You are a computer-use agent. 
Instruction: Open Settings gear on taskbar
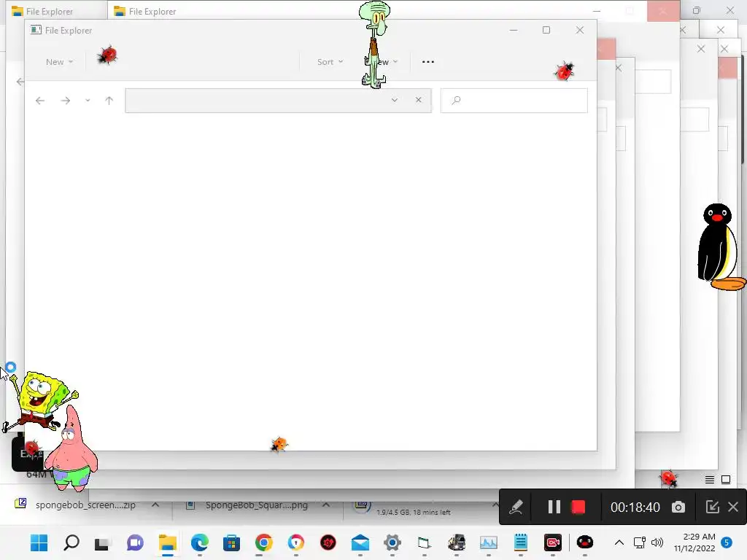coord(392,542)
